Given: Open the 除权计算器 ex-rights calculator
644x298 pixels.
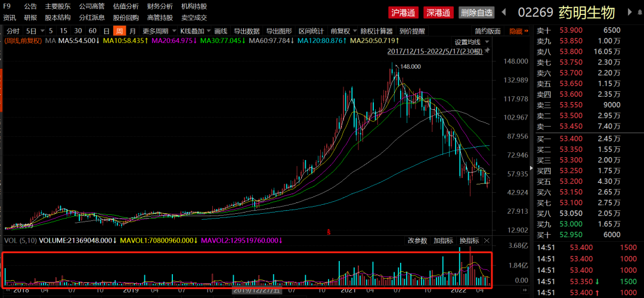Looking at the screenshot, I should click(x=377, y=31).
